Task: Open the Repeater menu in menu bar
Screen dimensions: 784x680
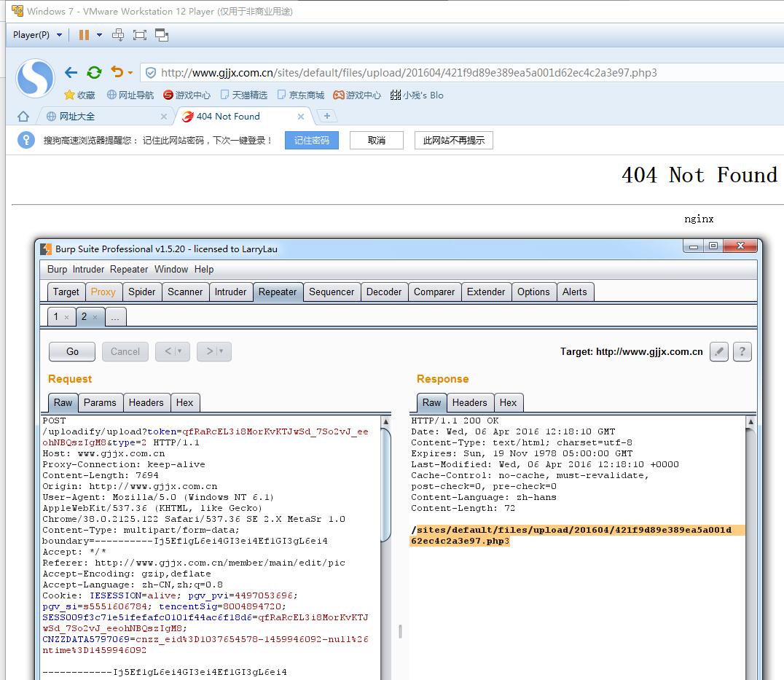Action: point(129,270)
